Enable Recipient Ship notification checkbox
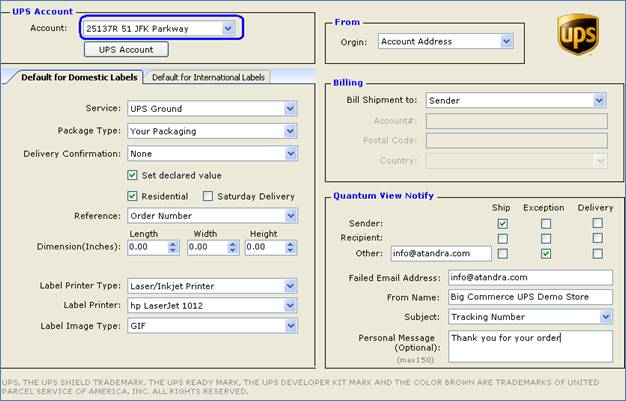Viewport: 626px width, 401px height. pyautogui.click(x=503, y=238)
